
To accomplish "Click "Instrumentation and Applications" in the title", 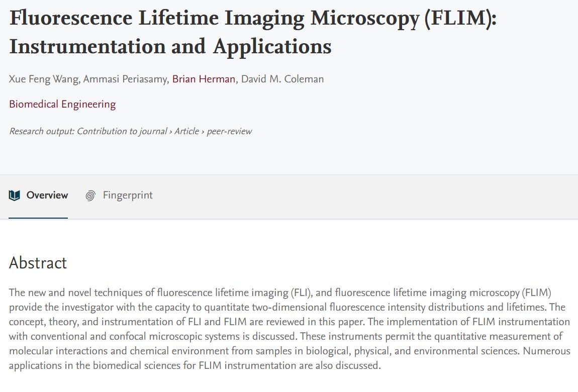I will (x=170, y=47).
